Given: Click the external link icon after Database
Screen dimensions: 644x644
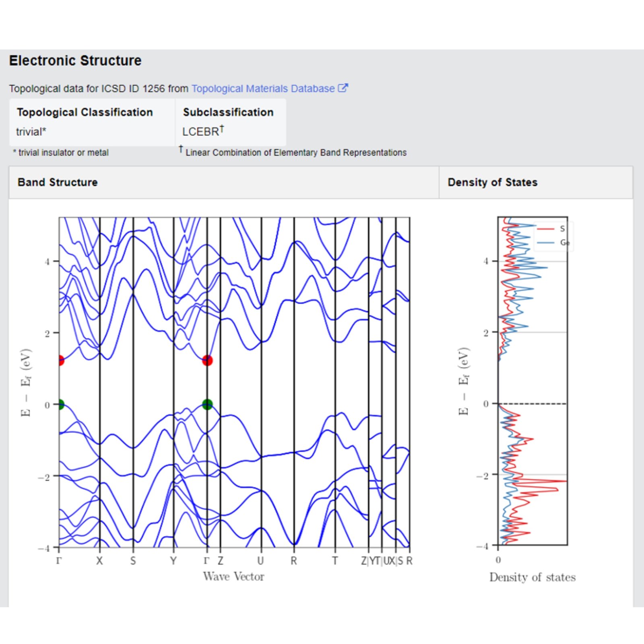Looking at the screenshot, I should coord(343,88).
